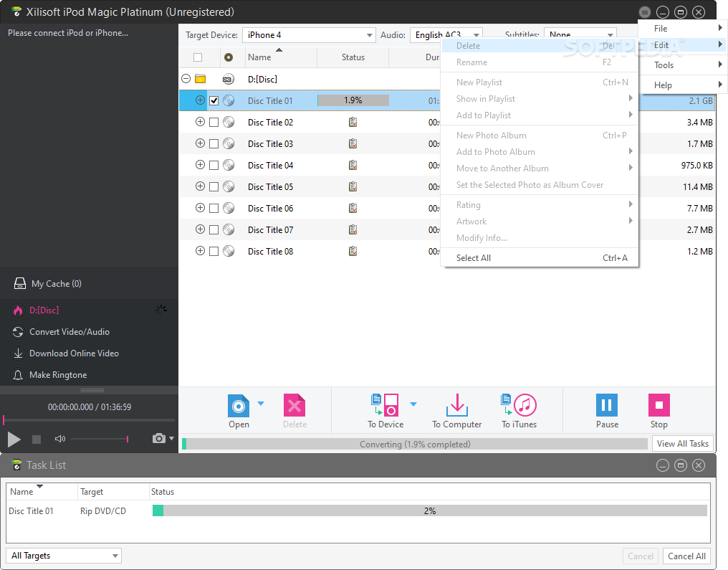
Task: Click Cancel All in Task List
Action: tap(686, 556)
